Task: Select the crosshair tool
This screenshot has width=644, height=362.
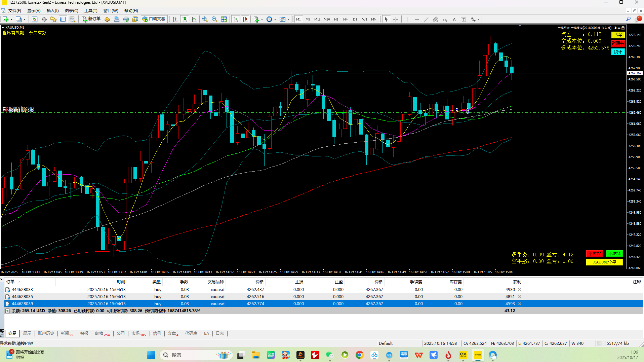Action: [396, 19]
